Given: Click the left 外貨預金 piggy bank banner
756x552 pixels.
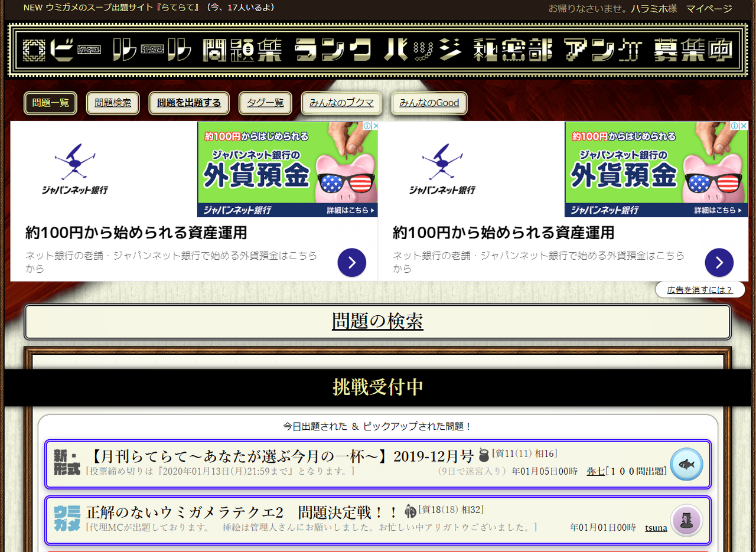Looking at the screenshot, I should click(x=288, y=169).
